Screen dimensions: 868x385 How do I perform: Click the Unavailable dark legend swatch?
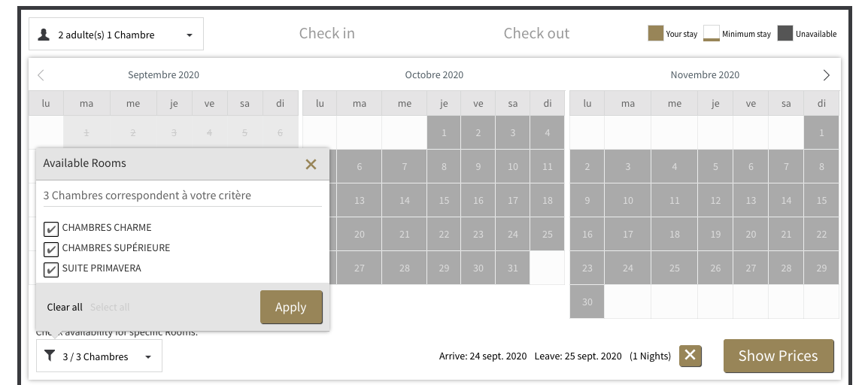pyautogui.click(x=785, y=34)
